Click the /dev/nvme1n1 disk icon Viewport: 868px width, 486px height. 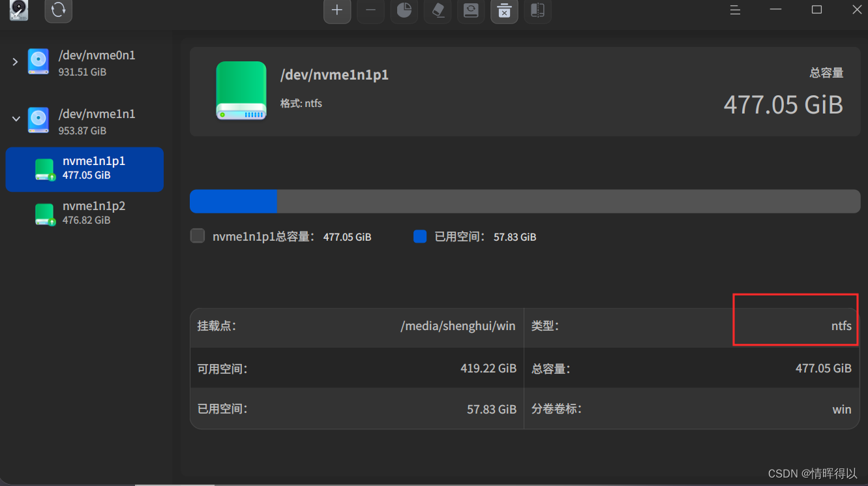click(38, 121)
